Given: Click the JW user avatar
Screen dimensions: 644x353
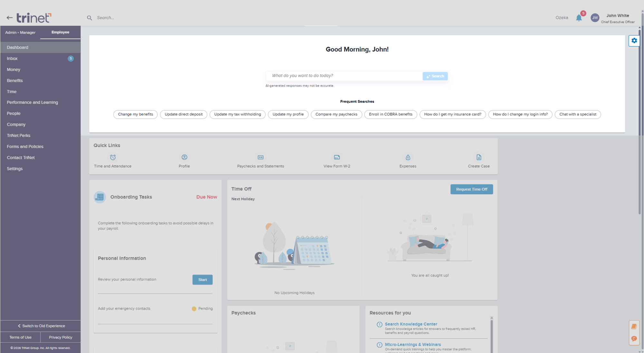Looking at the screenshot, I should pos(595,18).
